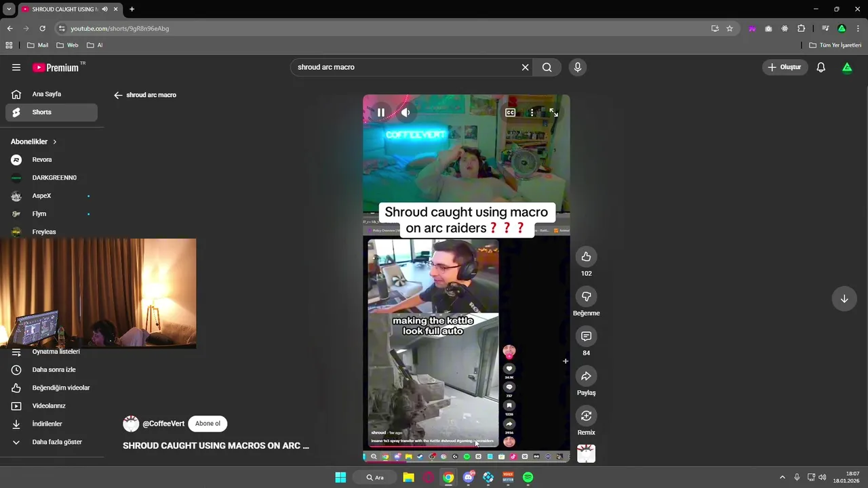Open the Windows Start menu
Image resolution: width=868 pixels, height=488 pixels.
340,478
